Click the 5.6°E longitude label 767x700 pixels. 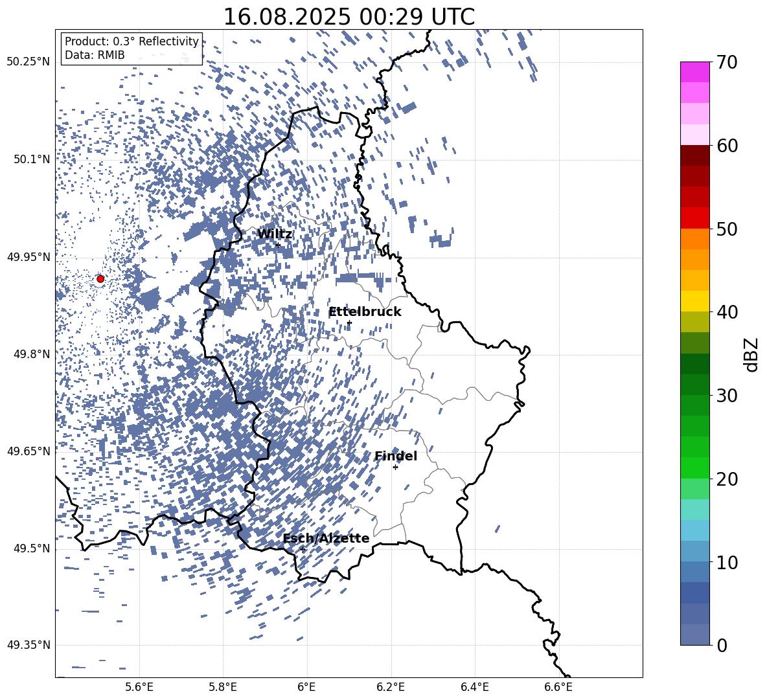[x=139, y=687]
